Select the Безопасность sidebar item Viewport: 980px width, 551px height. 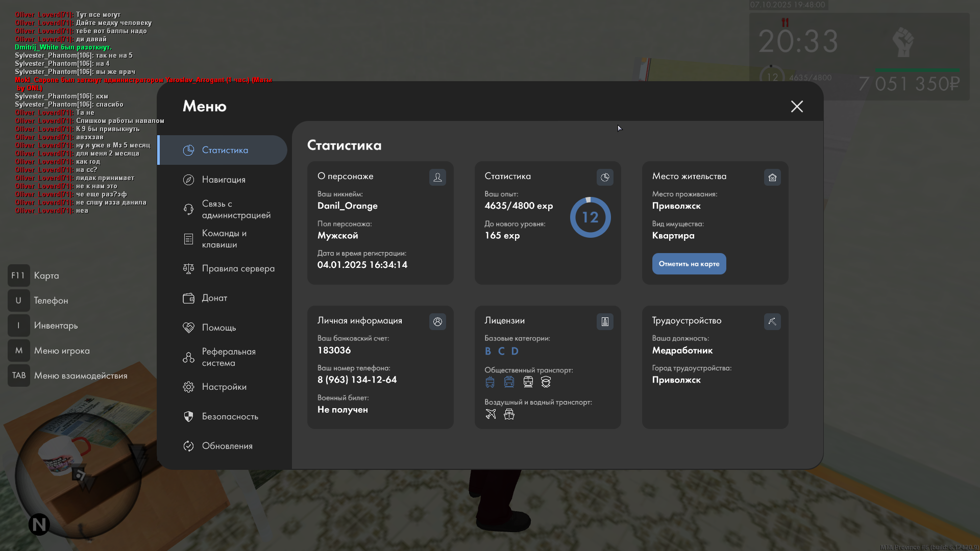(230, 416)
